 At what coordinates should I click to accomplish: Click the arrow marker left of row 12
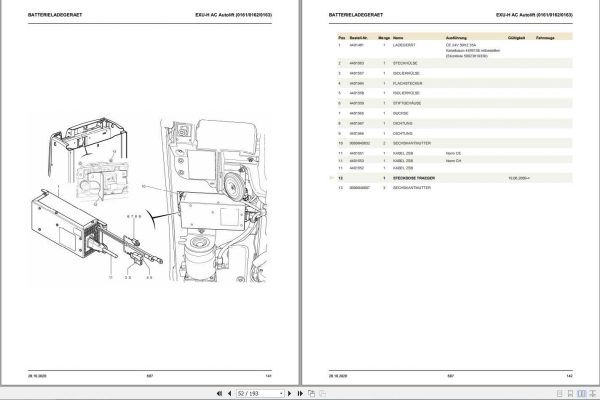click(x=332, y=178)
